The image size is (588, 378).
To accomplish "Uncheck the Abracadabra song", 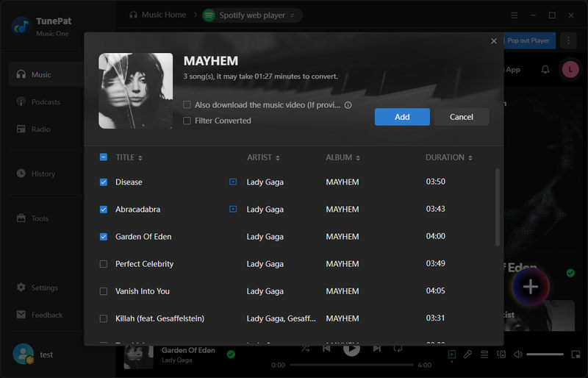I will [x=104, y=210].
